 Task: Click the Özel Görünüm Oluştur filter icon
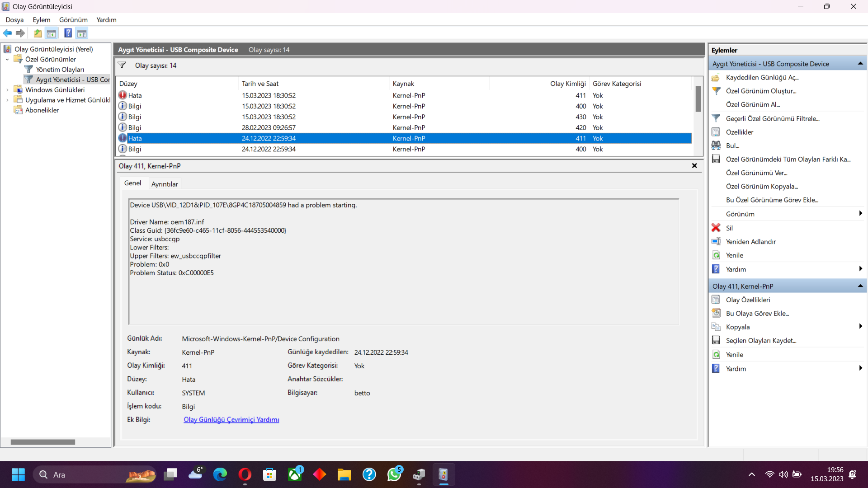click(x=716, y=91)
